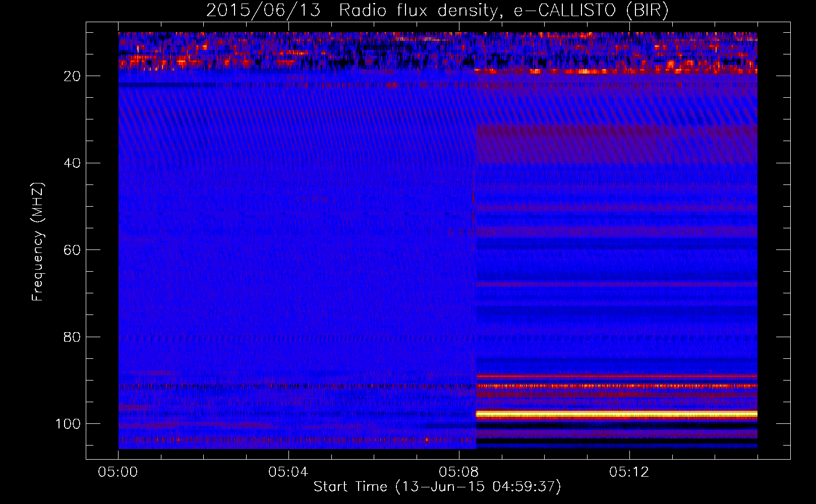Click the 2015/06/13 date in the title
This screenshot has height=504, width=816.
click(263, 11)
